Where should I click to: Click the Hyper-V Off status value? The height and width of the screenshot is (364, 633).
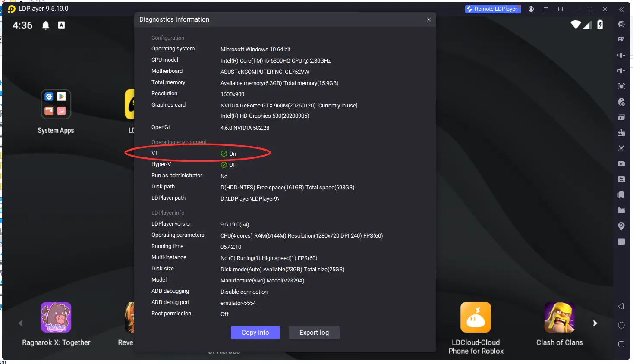pos(229,165)
